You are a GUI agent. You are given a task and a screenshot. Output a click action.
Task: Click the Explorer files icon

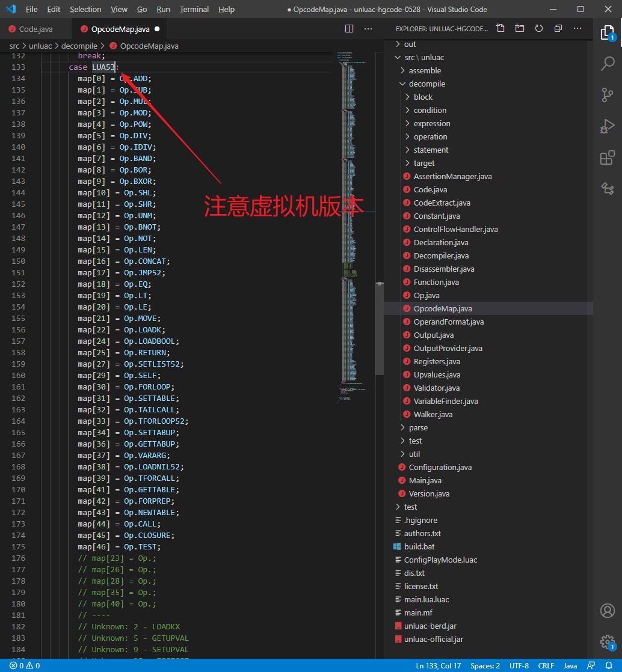tap(608, 32)
